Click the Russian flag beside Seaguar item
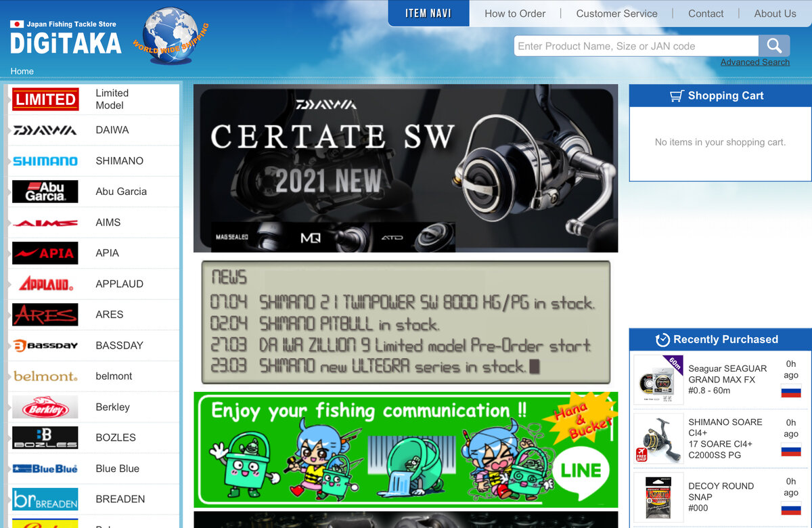This screenshot has height=528, width=812. tap(791, 391)
